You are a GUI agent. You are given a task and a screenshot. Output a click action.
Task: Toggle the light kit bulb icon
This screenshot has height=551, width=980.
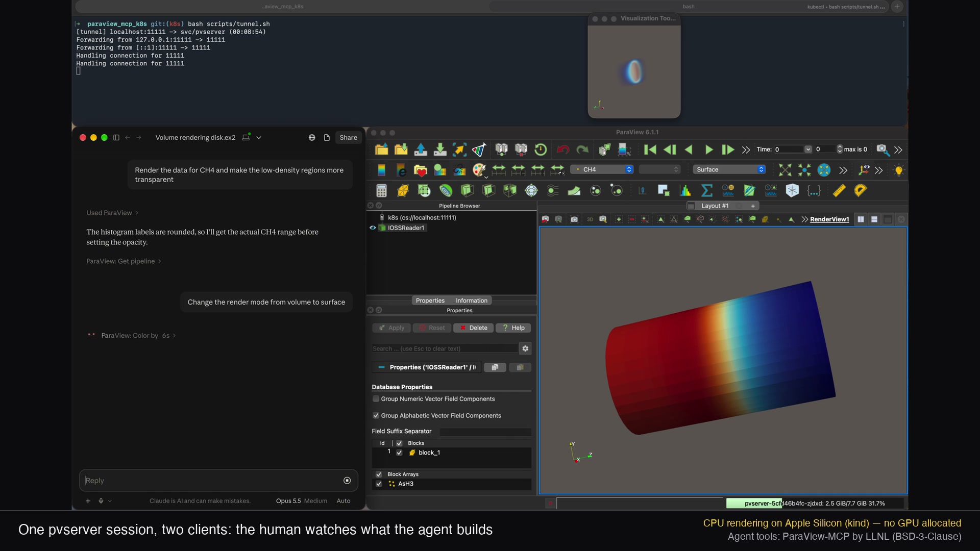pyautogui.click(x=899, y=170)
